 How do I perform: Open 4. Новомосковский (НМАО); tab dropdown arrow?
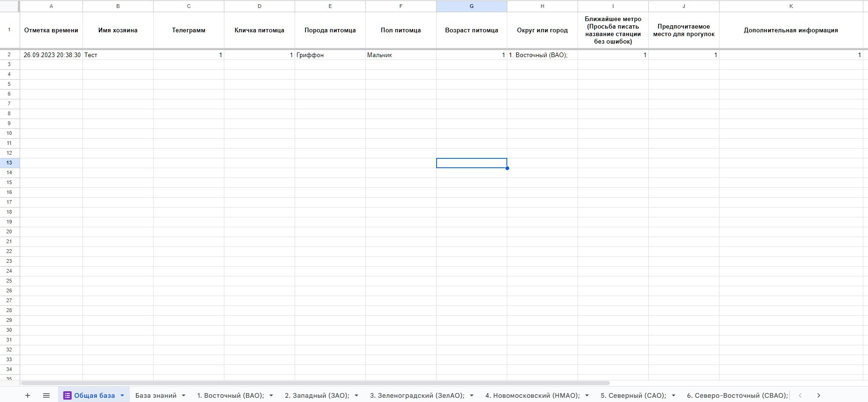pyautogui.click(x=587, y=395)
